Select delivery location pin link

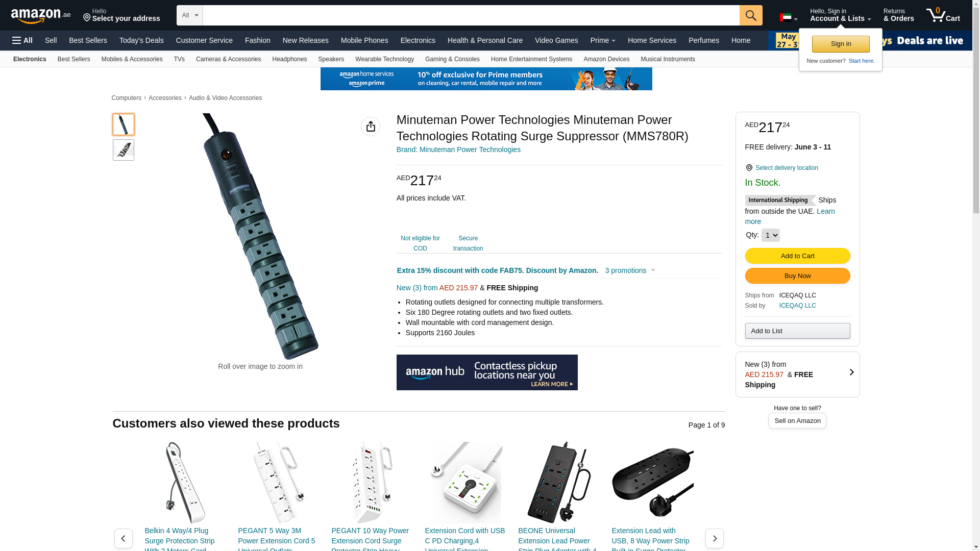(x=781, y=168)
